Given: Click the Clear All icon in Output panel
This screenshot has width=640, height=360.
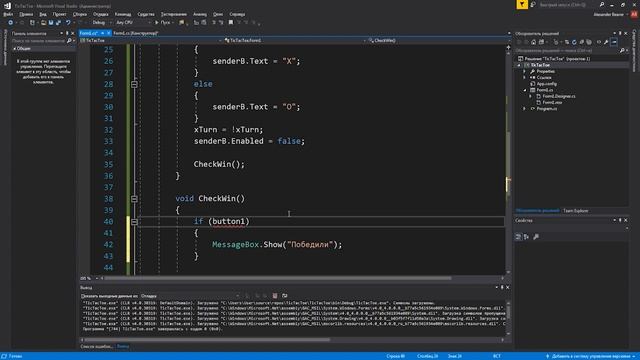Looking at the screenshot, I should (x=275, y=296).
